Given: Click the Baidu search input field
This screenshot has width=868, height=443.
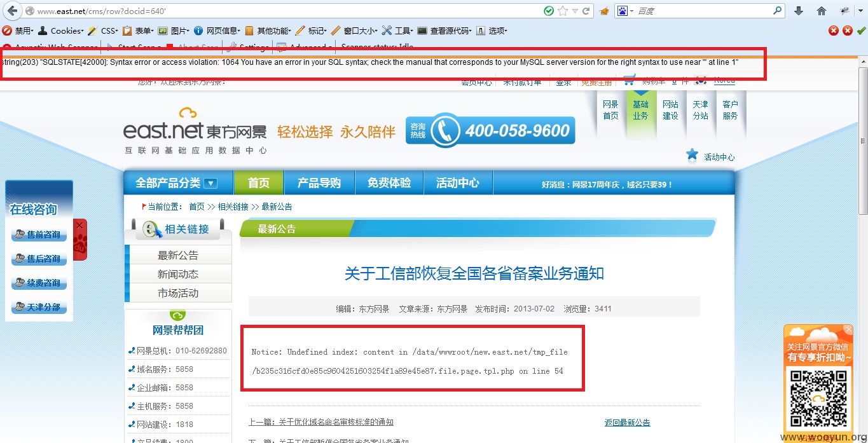Looking at the screenshot, I should click(x=703, y=11).
